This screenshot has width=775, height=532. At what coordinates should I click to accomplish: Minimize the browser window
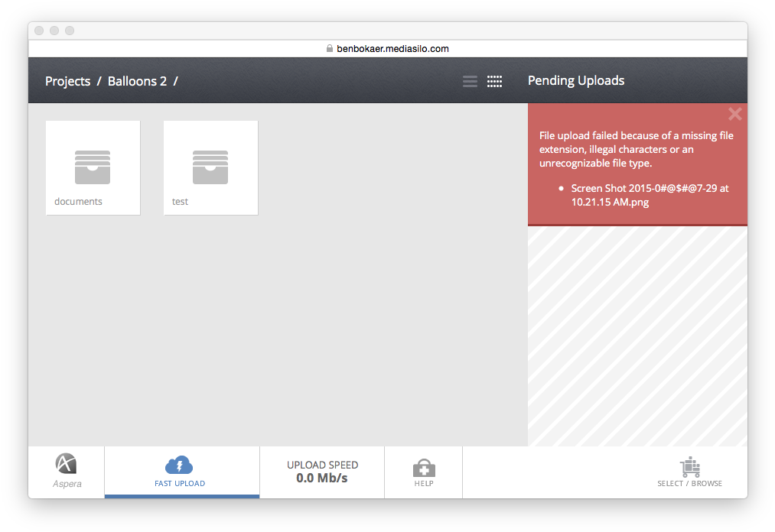[54, 31]
